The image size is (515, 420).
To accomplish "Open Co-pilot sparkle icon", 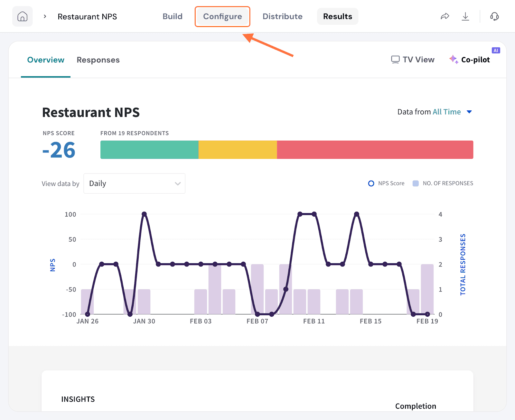I will click(454, 60).
